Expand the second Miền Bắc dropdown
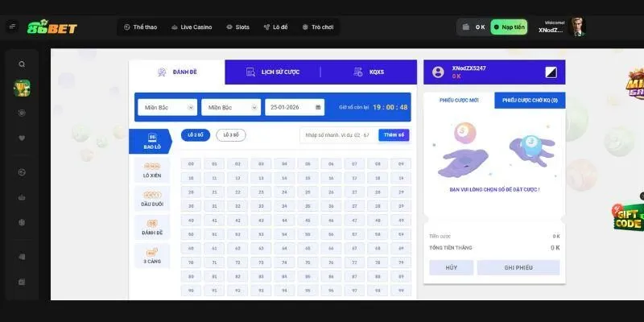The height and width of the screenshot is (322, 644). click(x=232, y=107)
